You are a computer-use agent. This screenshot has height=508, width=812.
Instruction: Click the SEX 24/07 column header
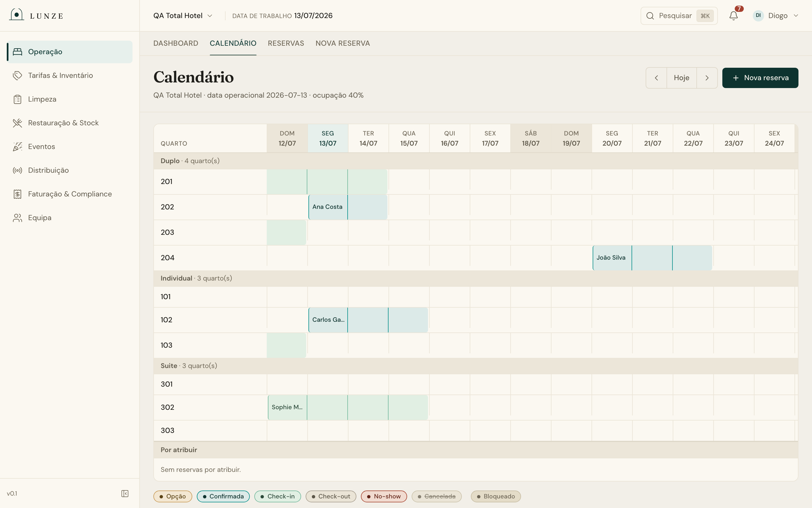click(x=774, y=138)
